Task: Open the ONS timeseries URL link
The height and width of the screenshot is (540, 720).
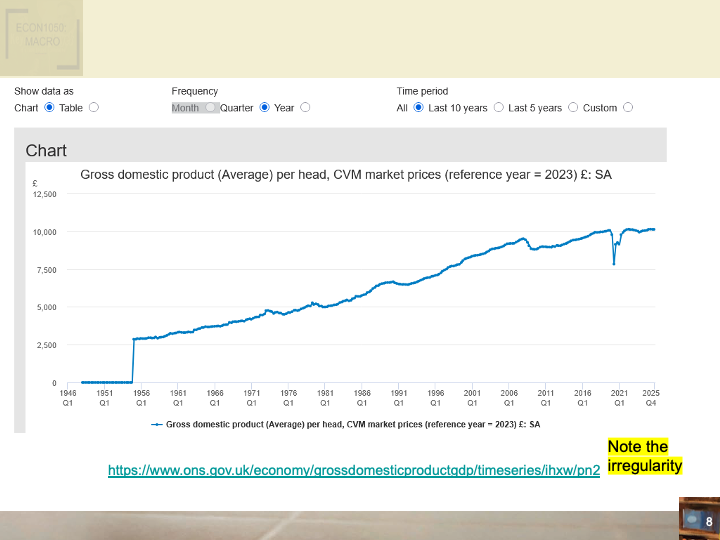Action: point(354,468)
